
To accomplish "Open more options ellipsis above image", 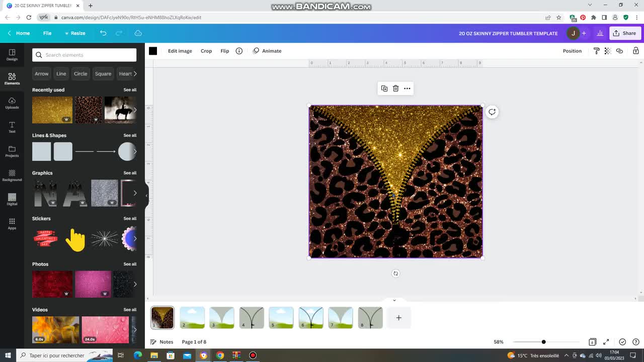I will [x=407, y=88].
